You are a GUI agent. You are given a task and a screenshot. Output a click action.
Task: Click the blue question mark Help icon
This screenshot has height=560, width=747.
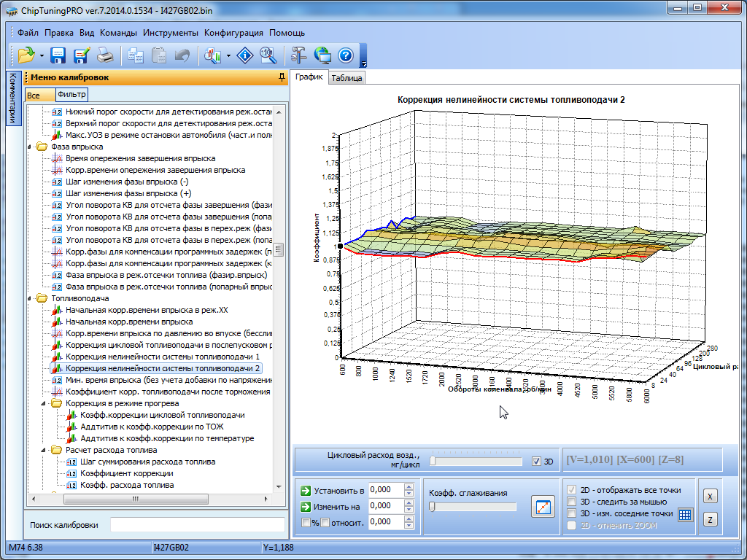346,55
